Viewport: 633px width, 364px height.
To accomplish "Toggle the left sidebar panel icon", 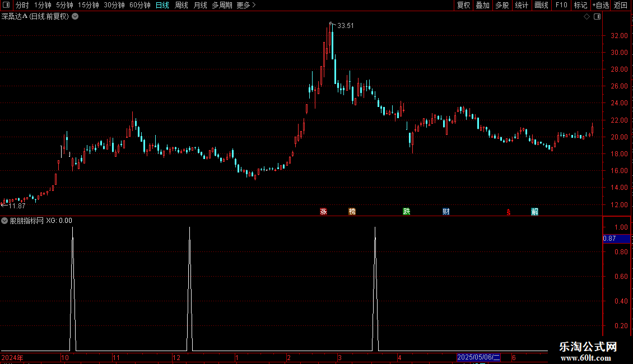I will pos(6,5).
